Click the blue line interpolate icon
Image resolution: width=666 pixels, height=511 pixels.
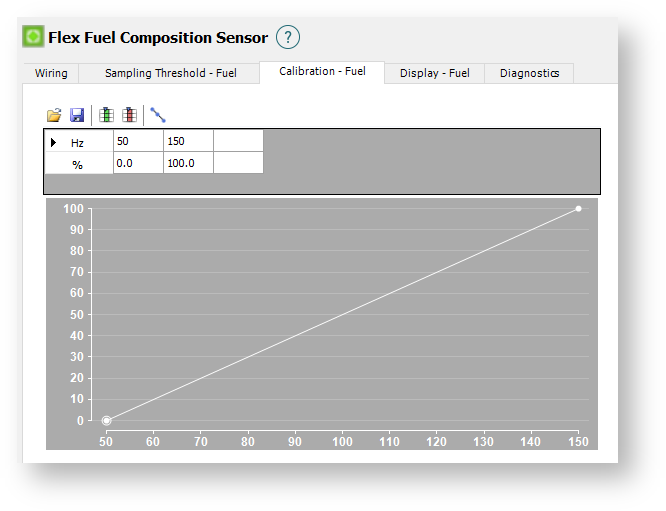pos(158,115)
